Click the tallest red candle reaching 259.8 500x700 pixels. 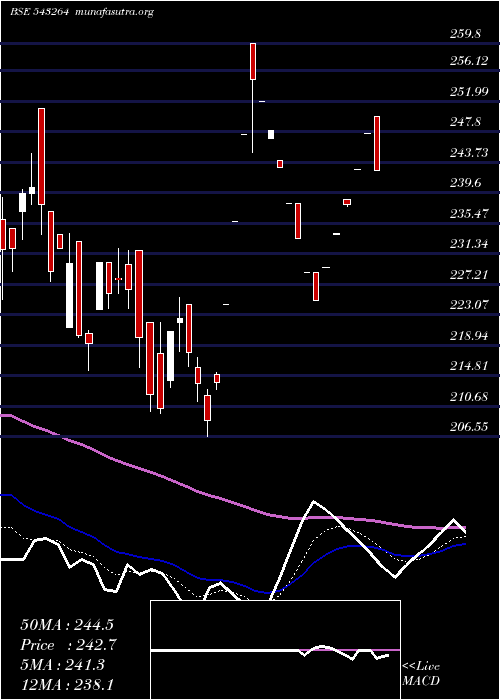[253, 62]
